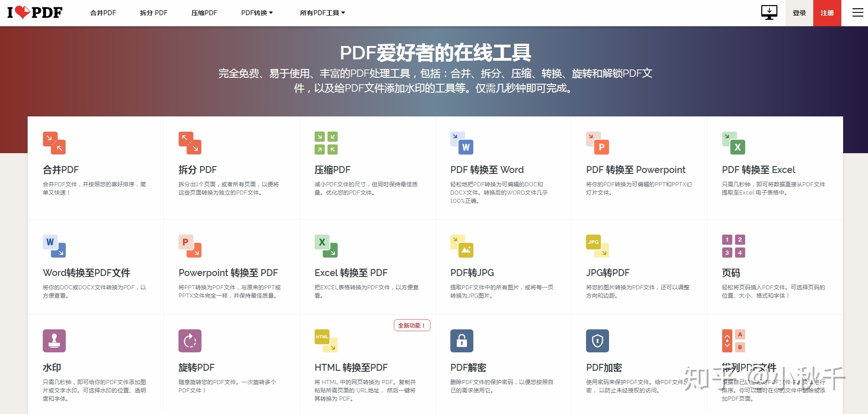The image size is (868, 414).
Task: Click the HTML 转换至PDF icon
Action: [x=326, y=341]
